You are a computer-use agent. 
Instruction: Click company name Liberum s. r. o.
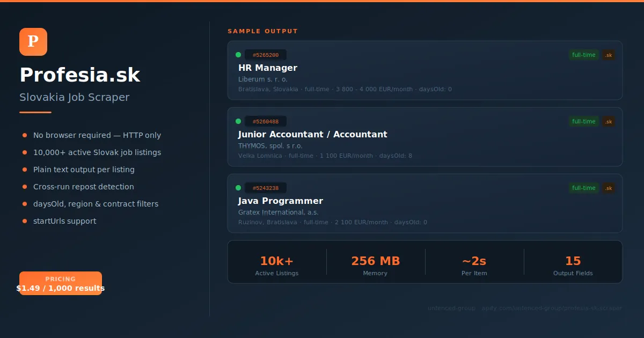tap(263, 79)
